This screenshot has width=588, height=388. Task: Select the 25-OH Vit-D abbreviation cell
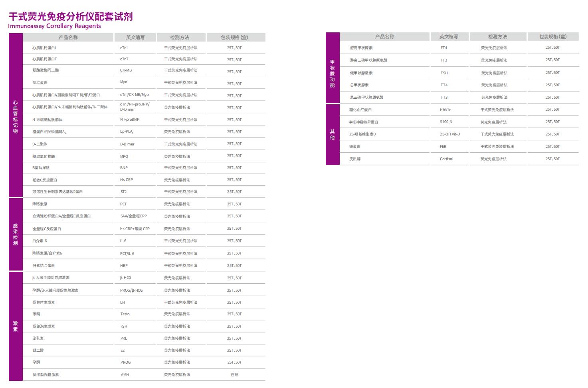tap(449, 134)
